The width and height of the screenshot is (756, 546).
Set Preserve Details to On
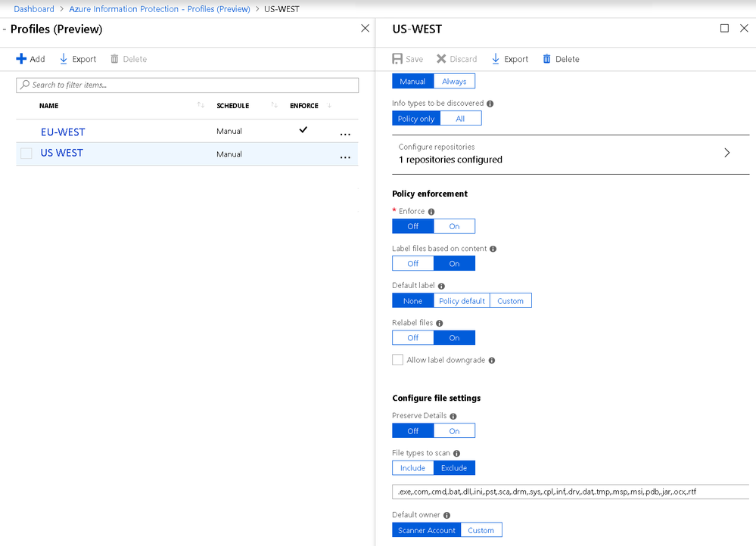pos(454,431)
